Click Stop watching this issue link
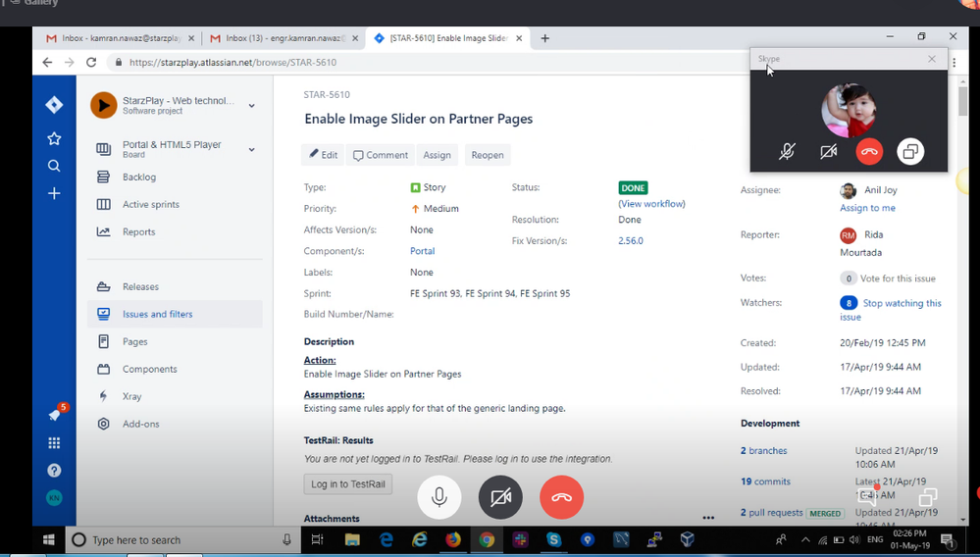Screen dimensions: 980x557 point(891,310)
